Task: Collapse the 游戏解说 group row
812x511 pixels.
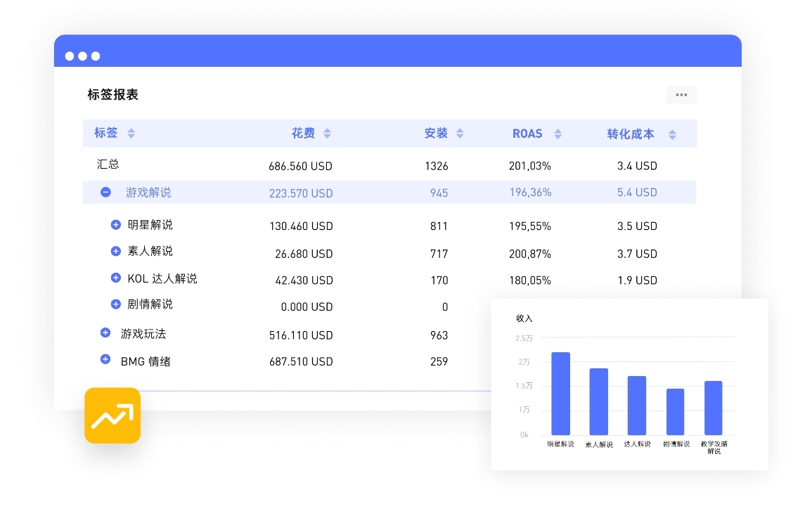Action: click(105, 192)
